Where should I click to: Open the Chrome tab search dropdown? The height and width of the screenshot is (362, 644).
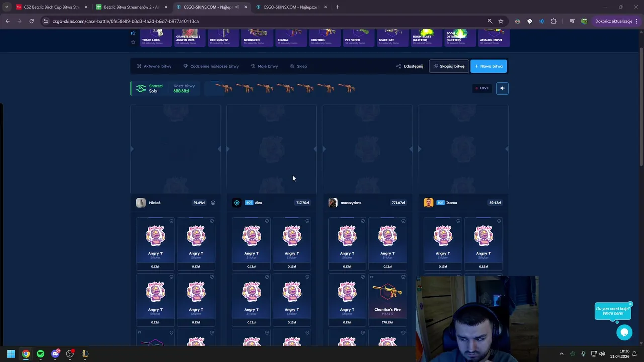pos(6,7)
